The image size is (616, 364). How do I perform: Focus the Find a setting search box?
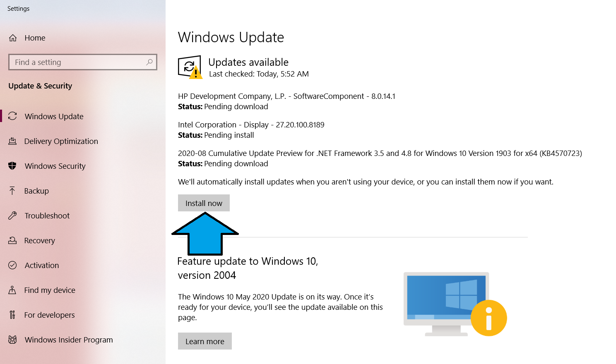click(83, 62)
